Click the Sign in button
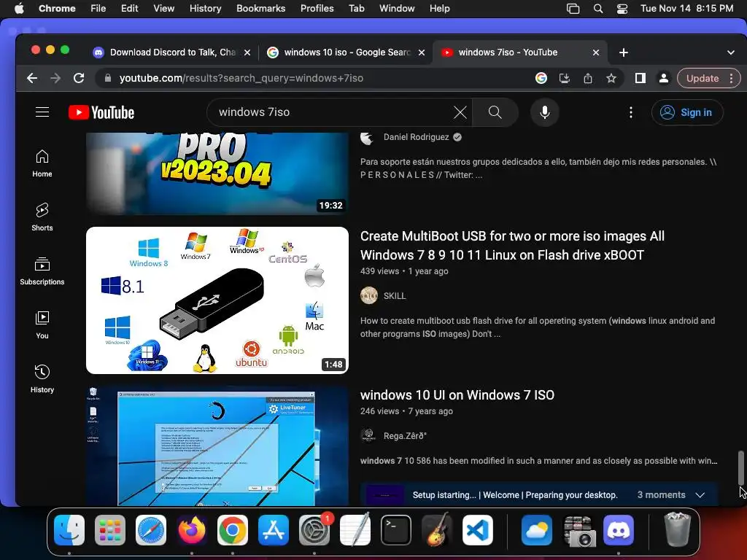This screenshot has height=560, width=747. coord(687,112)
